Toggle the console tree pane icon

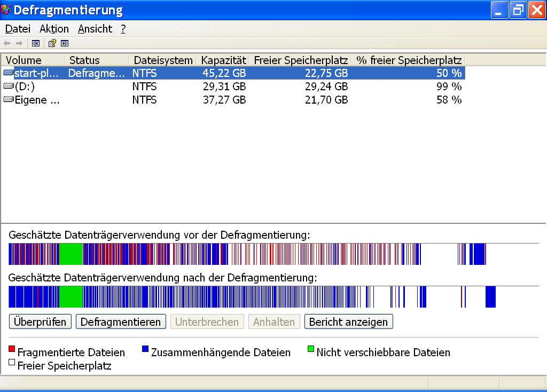click(36, 43)
